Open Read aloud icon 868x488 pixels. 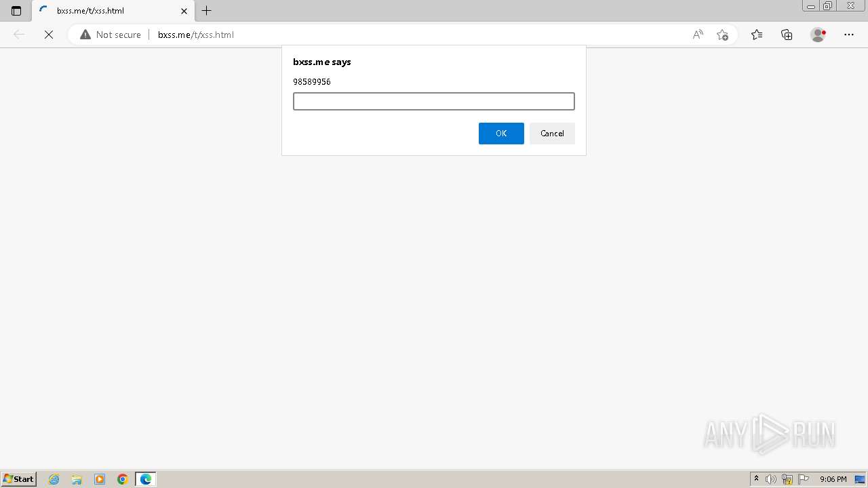tap(698, 35)
